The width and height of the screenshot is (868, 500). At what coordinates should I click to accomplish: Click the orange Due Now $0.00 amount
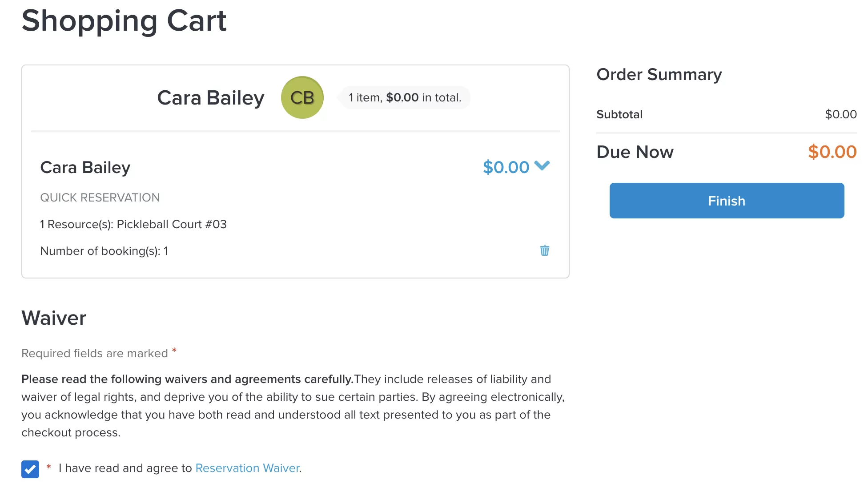(x=832, y=152)
